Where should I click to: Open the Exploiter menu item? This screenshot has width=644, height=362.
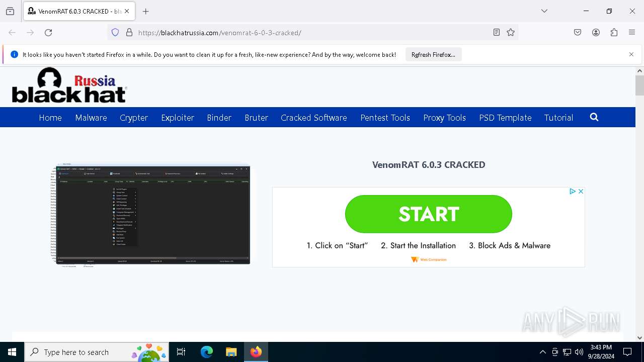point(178,118)
